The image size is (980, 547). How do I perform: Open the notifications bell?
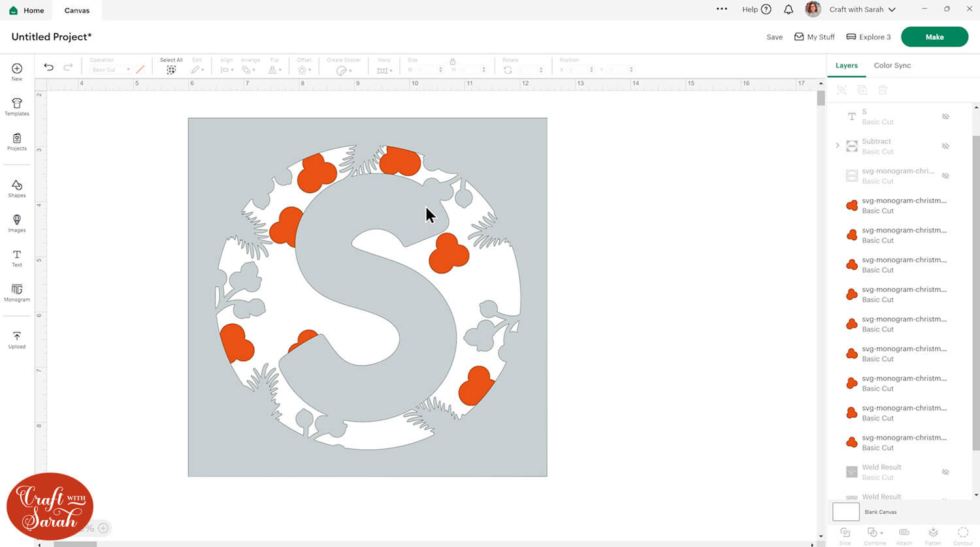(789, 10)
